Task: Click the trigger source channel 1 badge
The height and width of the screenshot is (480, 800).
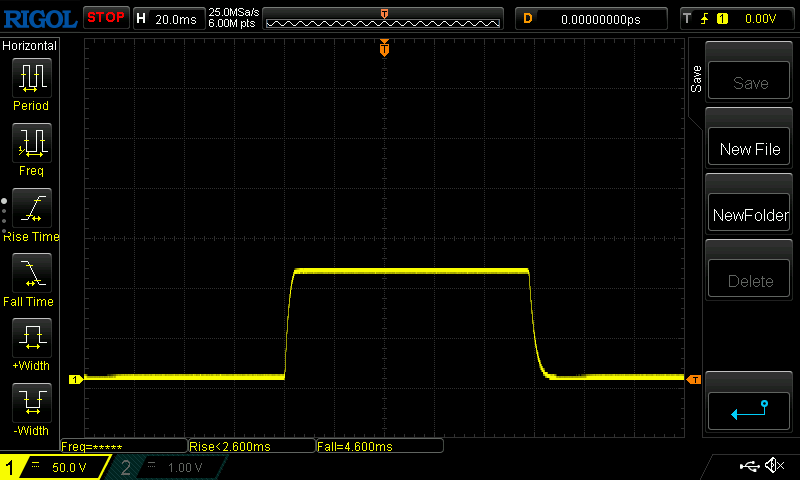Action: tap(722, 19)
